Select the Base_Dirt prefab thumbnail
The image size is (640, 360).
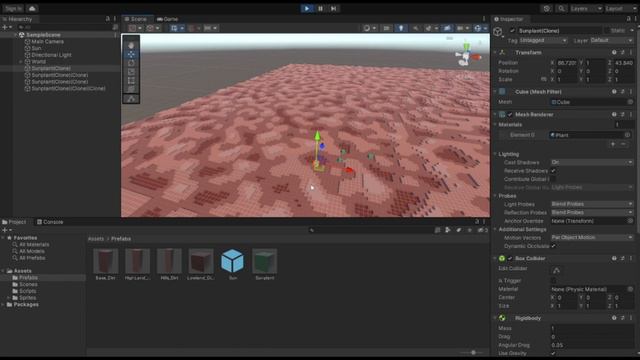[106, 261]
